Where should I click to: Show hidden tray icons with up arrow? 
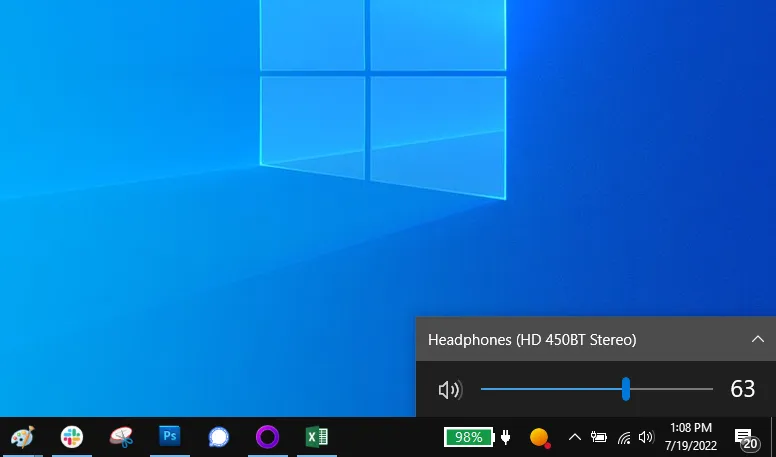coord(574,437)
